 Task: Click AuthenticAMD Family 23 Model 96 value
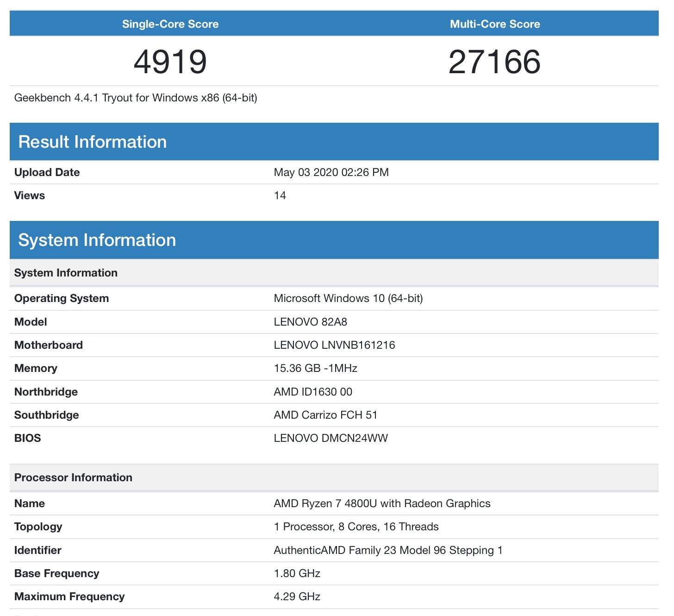click(388, 550)
